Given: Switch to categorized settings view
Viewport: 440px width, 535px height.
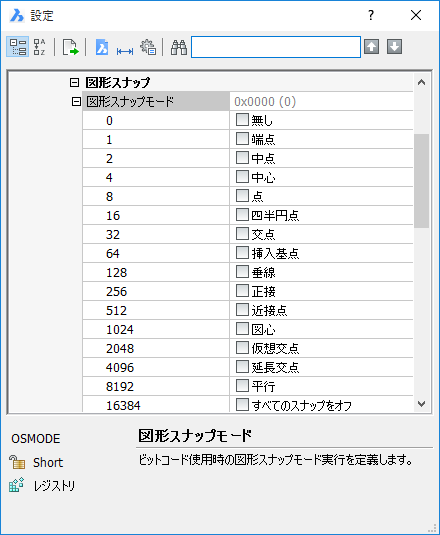Looking at the screenshot, I should click(17, 47).
